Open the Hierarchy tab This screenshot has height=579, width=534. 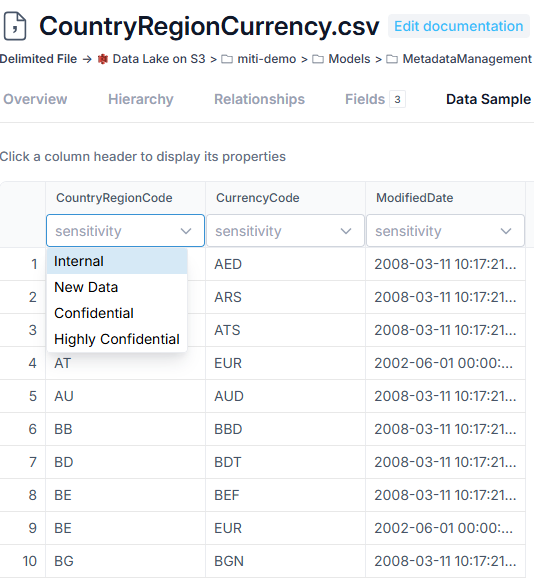coord(141,99)
